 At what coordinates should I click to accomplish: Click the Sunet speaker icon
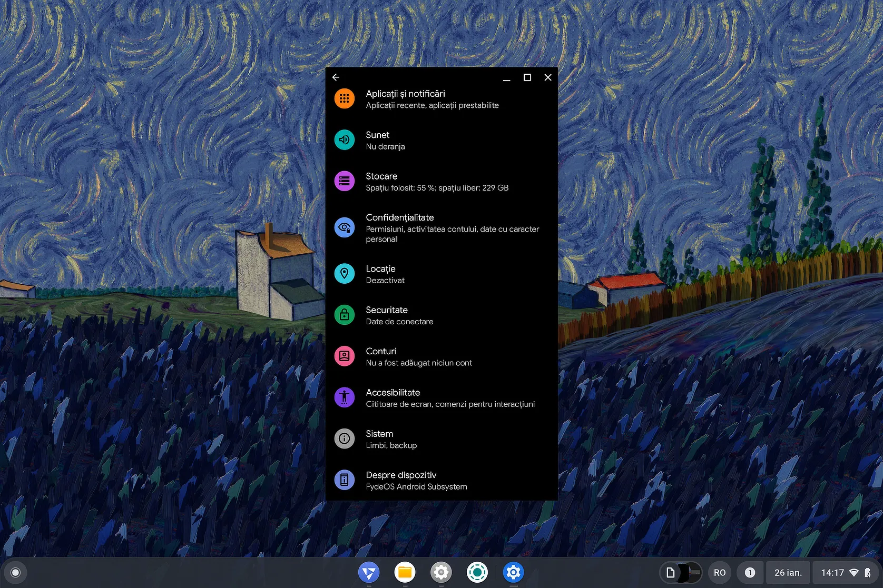pyautogui.click(x=345, y=140)
